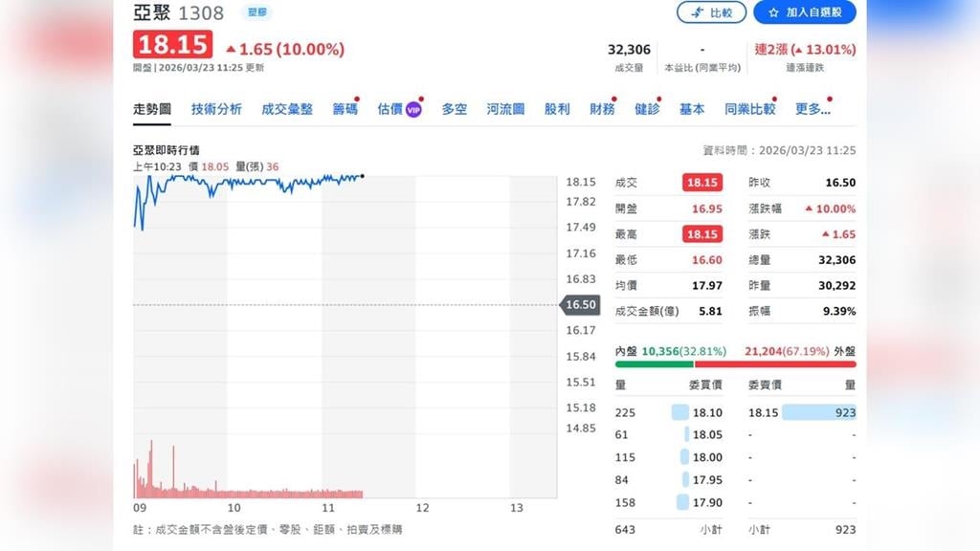Click the 16.50 previous-close marker on chart
The width and height of the screenshot is (980, 551).
(x=580, y=305)
